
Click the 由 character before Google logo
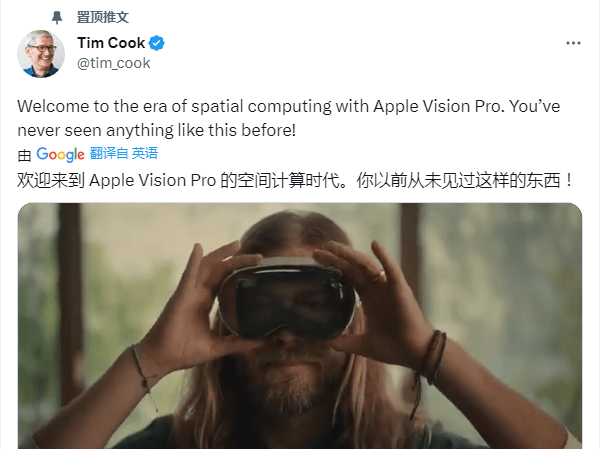[24, 155]
